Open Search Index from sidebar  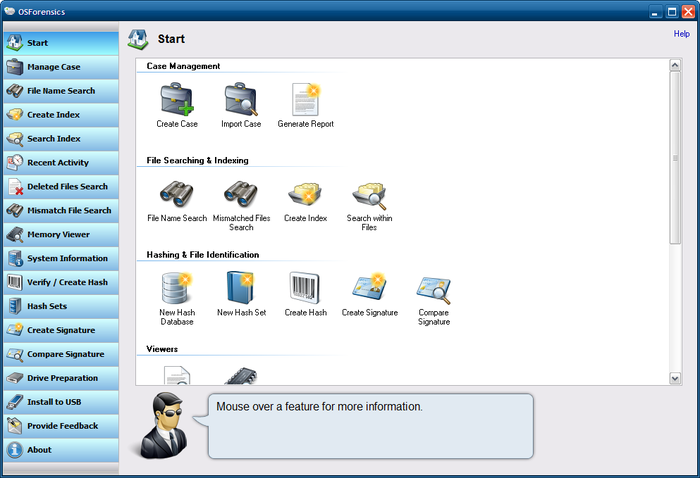[61, 139]
